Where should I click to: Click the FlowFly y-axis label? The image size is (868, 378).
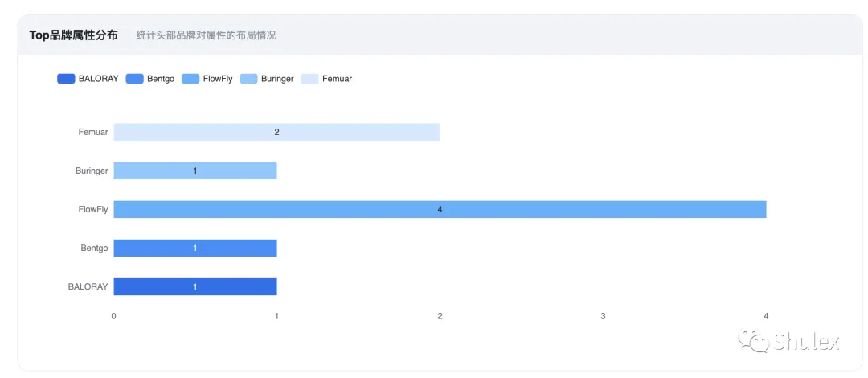click(x=93, y=209)
